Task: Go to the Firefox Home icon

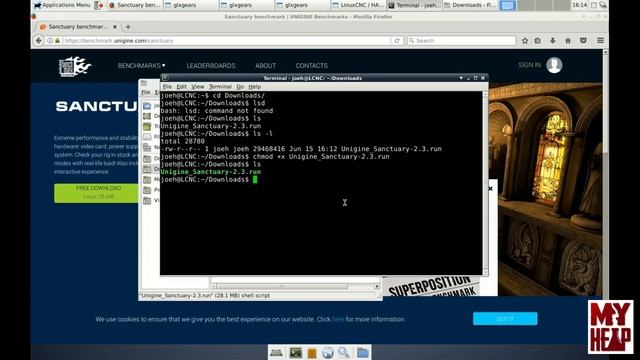Action: (x=568, y=41)
